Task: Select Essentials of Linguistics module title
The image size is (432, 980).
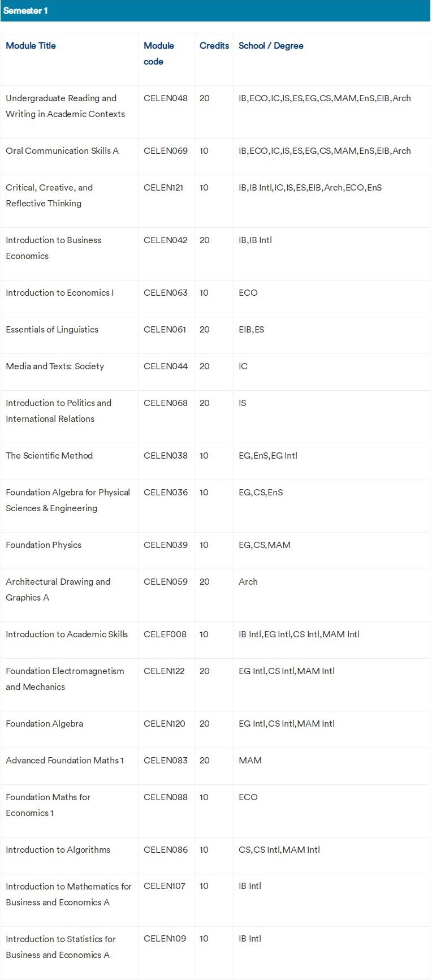Action: point(52,330)
